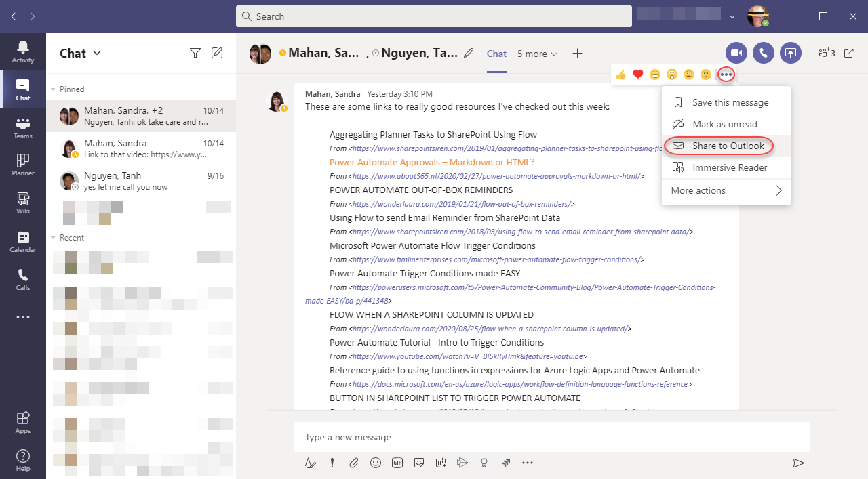Screen dimensions: 868x479
Task: Expand the Chat list dropdown
Action: tap(97, 53)
